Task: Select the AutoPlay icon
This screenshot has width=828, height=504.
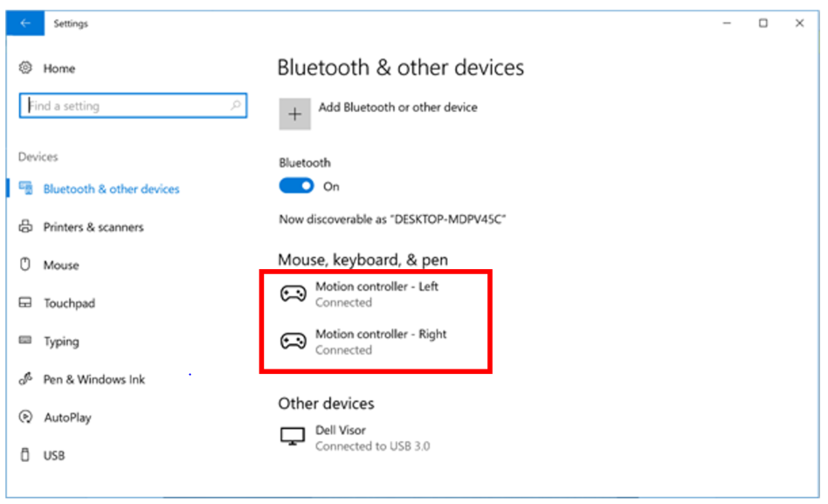Action: point(26,417)
